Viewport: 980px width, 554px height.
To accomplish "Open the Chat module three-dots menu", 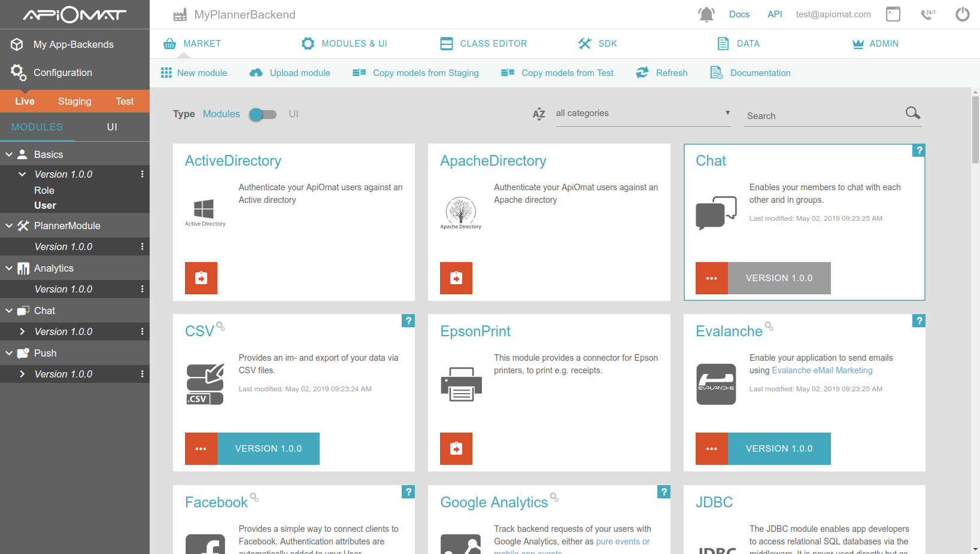I will click(x=712, y=278).
